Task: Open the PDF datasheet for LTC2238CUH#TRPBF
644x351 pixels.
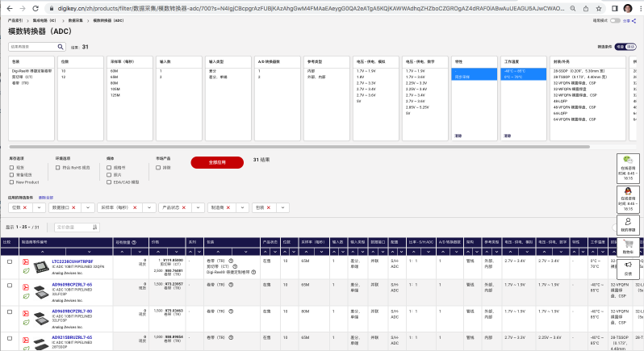Action: (26, 262)
